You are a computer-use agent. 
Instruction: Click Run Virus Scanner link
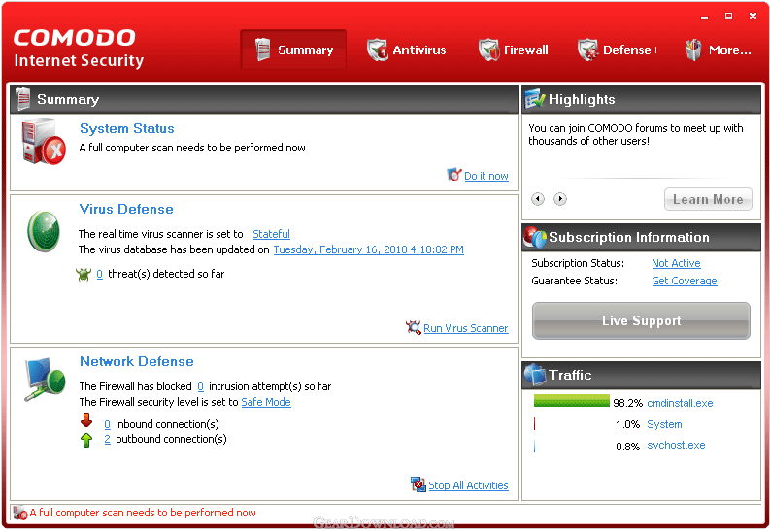(x=465, y=328)
